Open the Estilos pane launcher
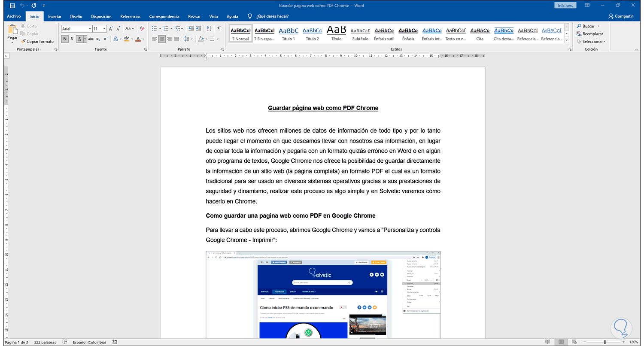 [570, 49]
